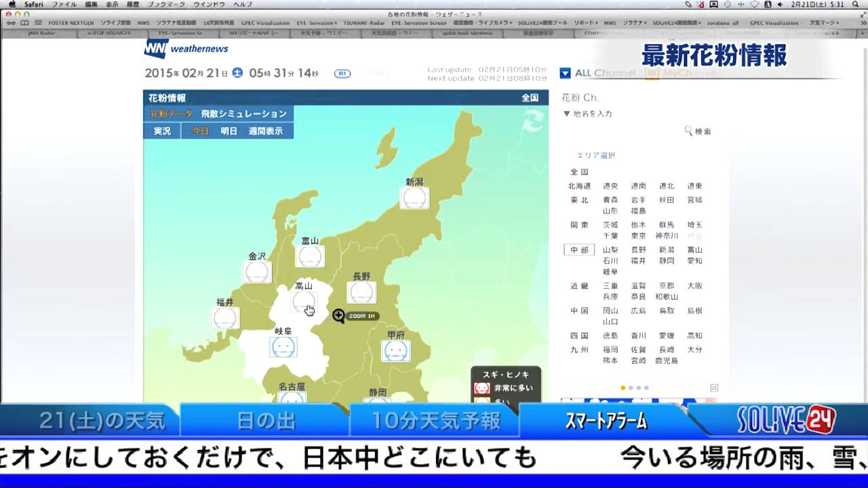868x488 pixels.
Task: Click the TSUNAMI Radar bookmark
Action: click(365, 22)
